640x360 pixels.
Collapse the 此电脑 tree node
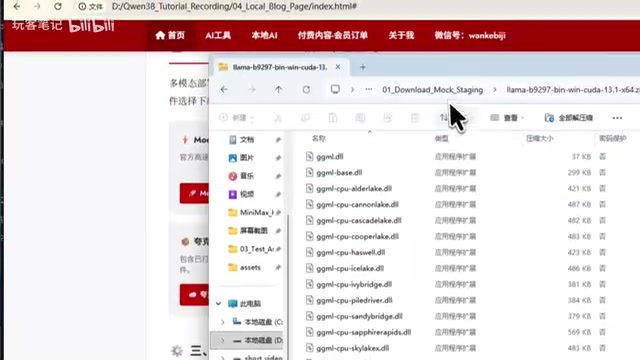(218, 304)
